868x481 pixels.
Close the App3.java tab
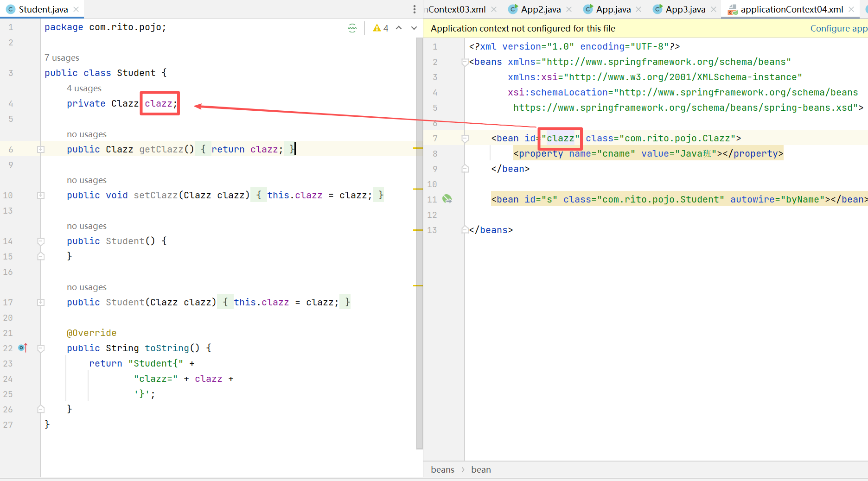[714, 9]
